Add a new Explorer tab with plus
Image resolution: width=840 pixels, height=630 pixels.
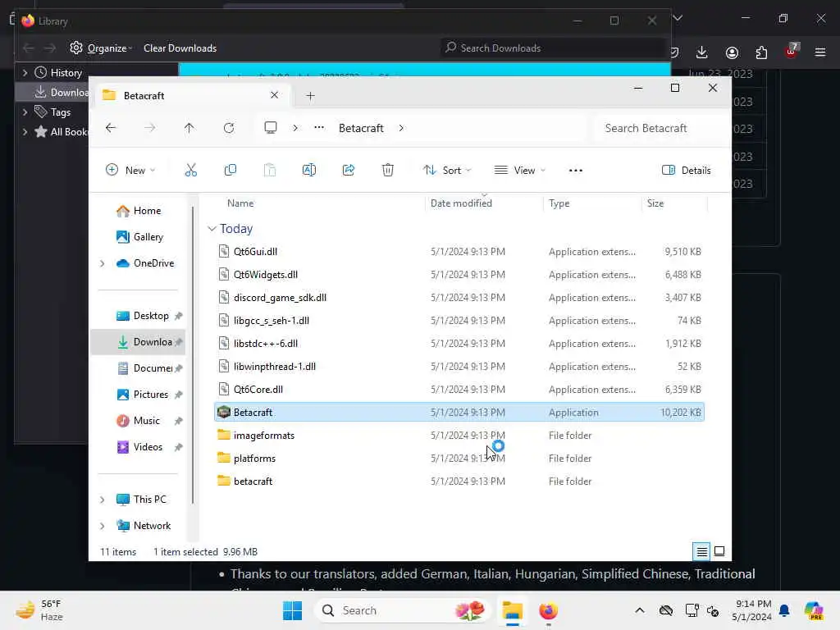(x=310, y=96)
